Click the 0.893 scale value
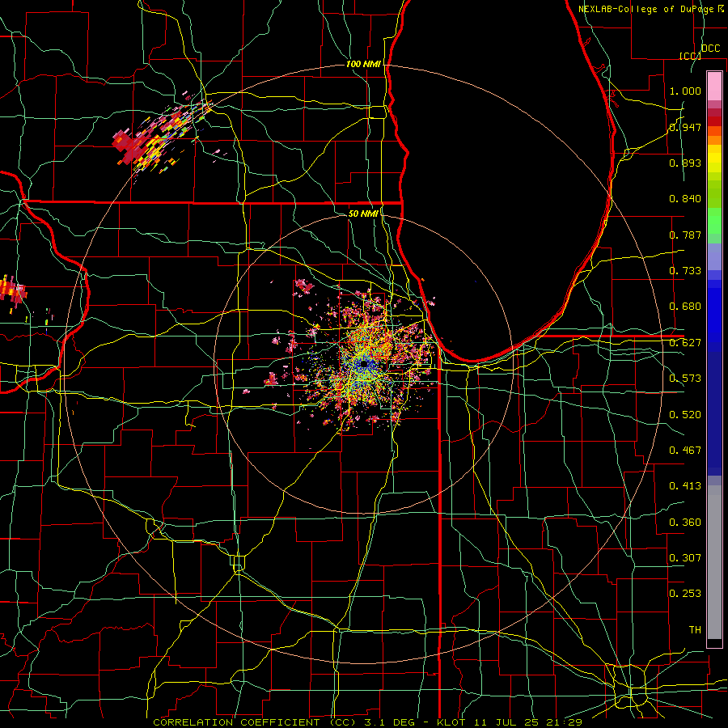 point(685,163)
